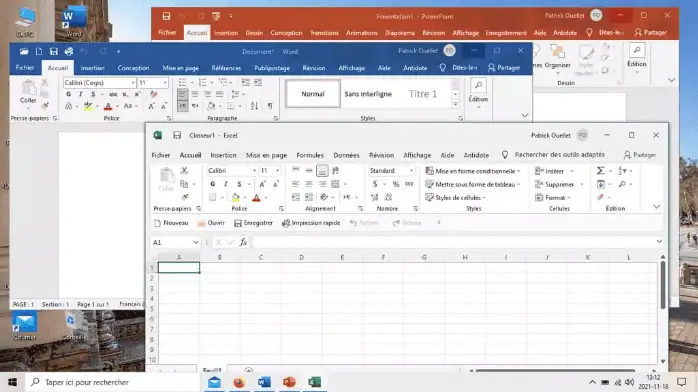Toggle italic in Word font group
This screenshot has height=392, width=698.
tap(81, 94)
